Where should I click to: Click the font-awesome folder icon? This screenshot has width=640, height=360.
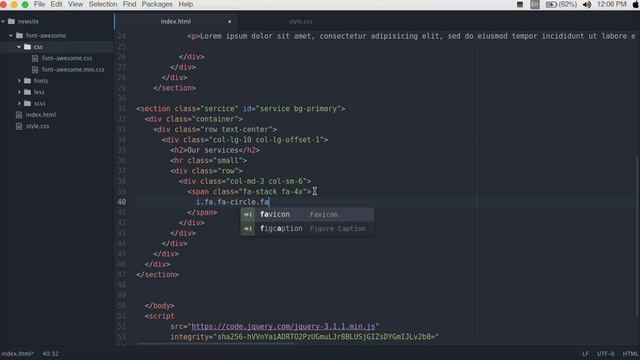[x=19, y=36]
